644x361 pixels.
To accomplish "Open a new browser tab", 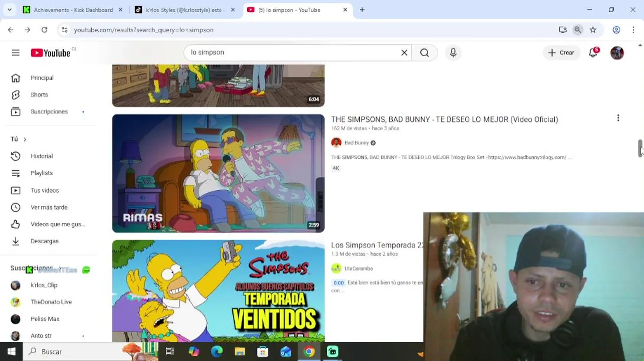I will [x=362, y=10].
